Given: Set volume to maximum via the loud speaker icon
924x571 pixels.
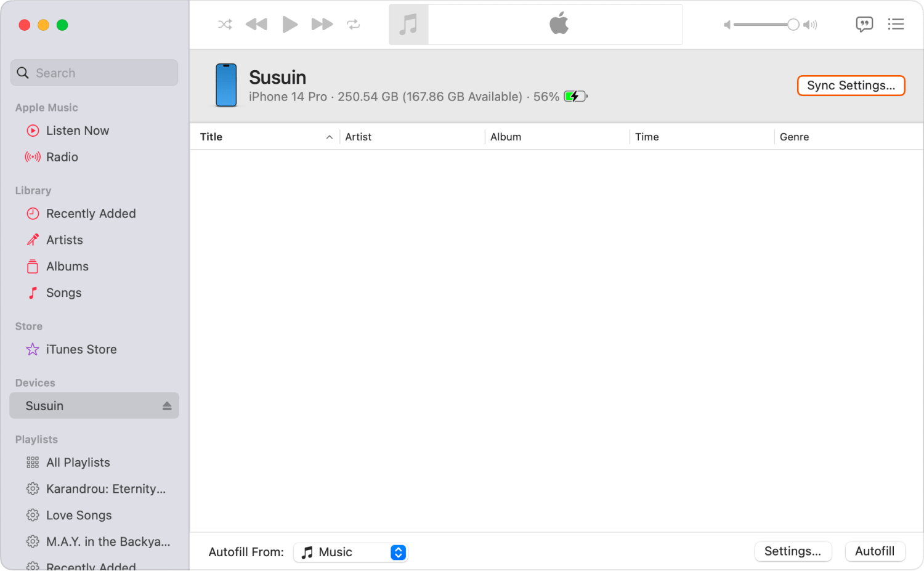Looking at the screenshot, I should point(810,25).
